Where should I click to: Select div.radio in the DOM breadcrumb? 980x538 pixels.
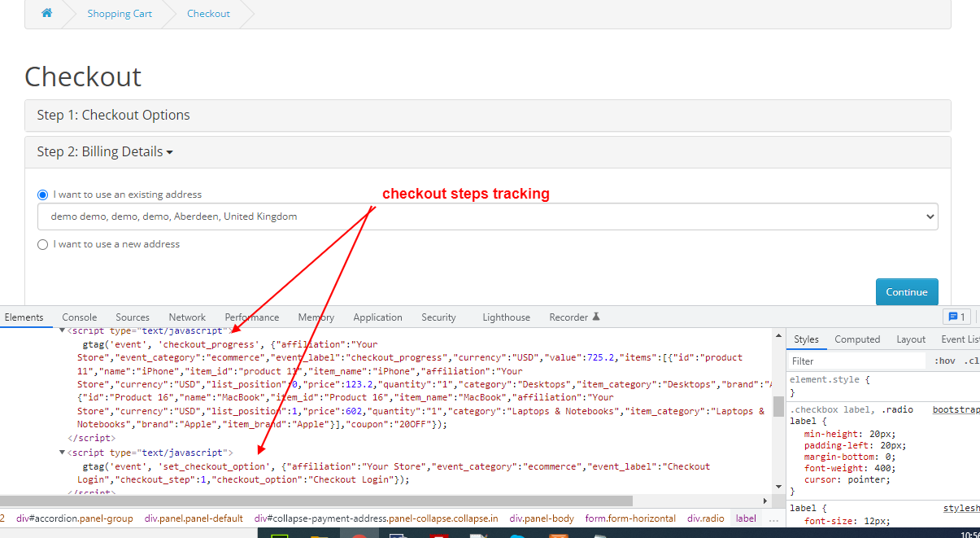[x=706, y=518]
